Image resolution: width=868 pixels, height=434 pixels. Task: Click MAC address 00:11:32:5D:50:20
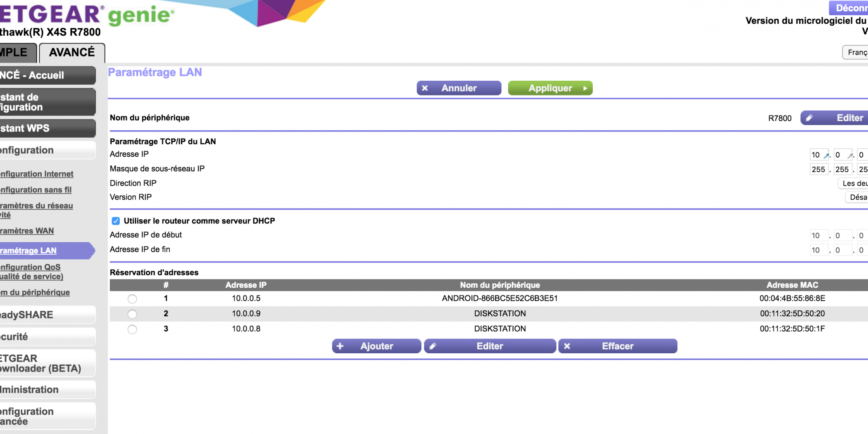[792, 314]
